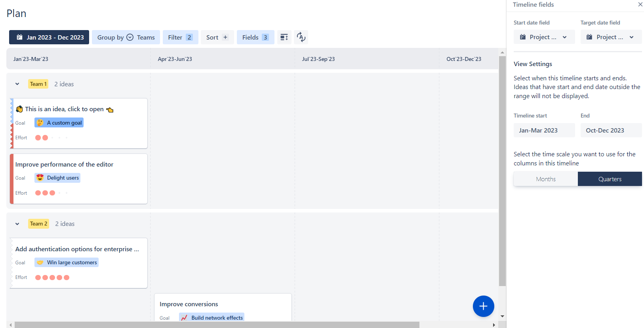Open the Fields menu
Viewport: 644px width, 328px height.
(255, 37)
